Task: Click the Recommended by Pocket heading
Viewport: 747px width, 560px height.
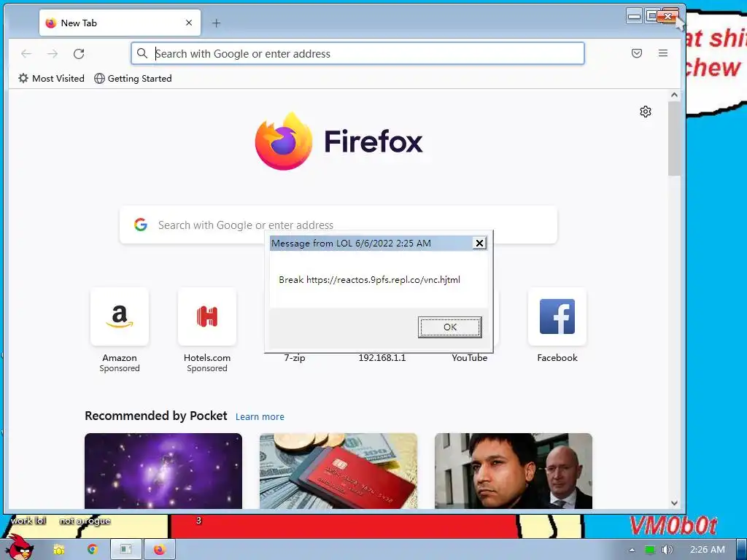Action: coord(156,416)
